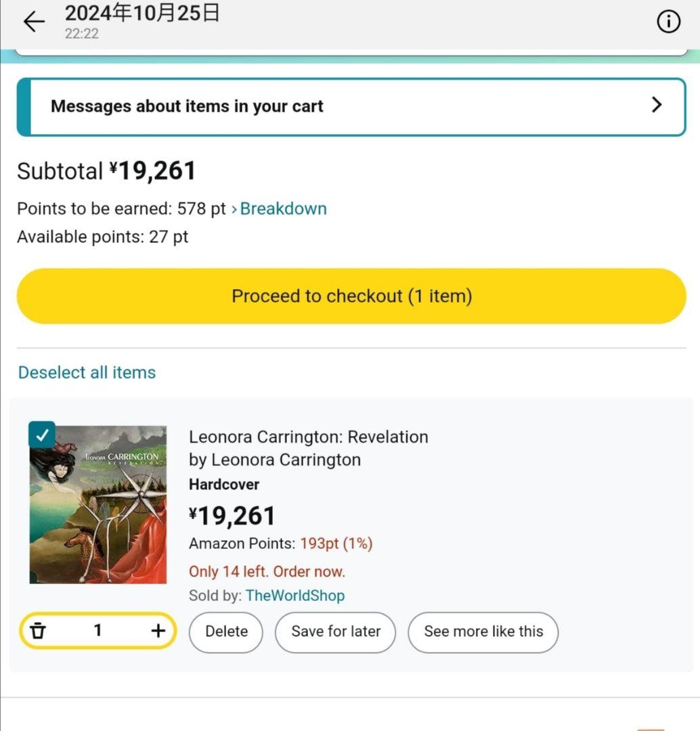Open the info icon in header
This screenshot has width=700, height=731.
pyautogui.click(x=668, y=22)
